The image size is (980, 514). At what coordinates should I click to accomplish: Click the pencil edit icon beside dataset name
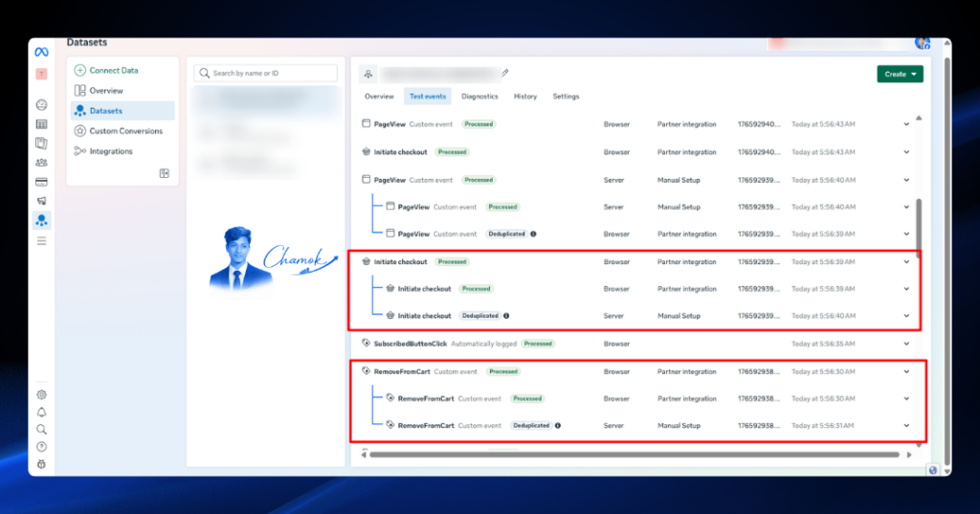point(505,73)
